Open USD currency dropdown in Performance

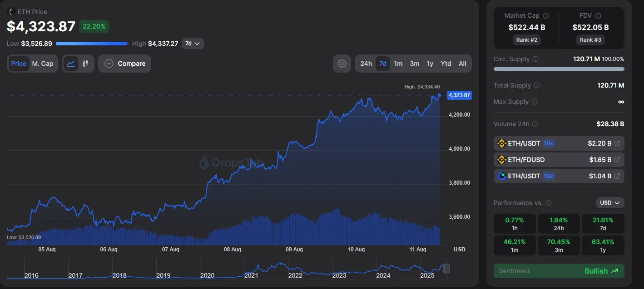(x=610, y=203)
